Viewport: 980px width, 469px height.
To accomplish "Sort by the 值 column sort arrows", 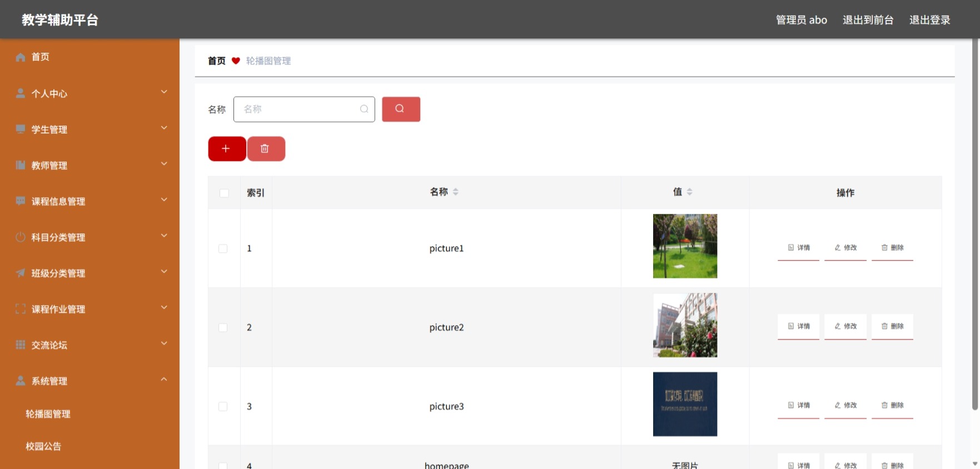I will click(x=690, y=192).
